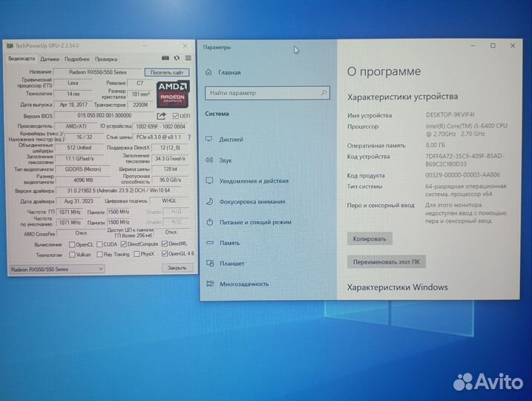532x401 pixels.
Task: Switch to the Проверка tab
Action: [x=106, y=59]
